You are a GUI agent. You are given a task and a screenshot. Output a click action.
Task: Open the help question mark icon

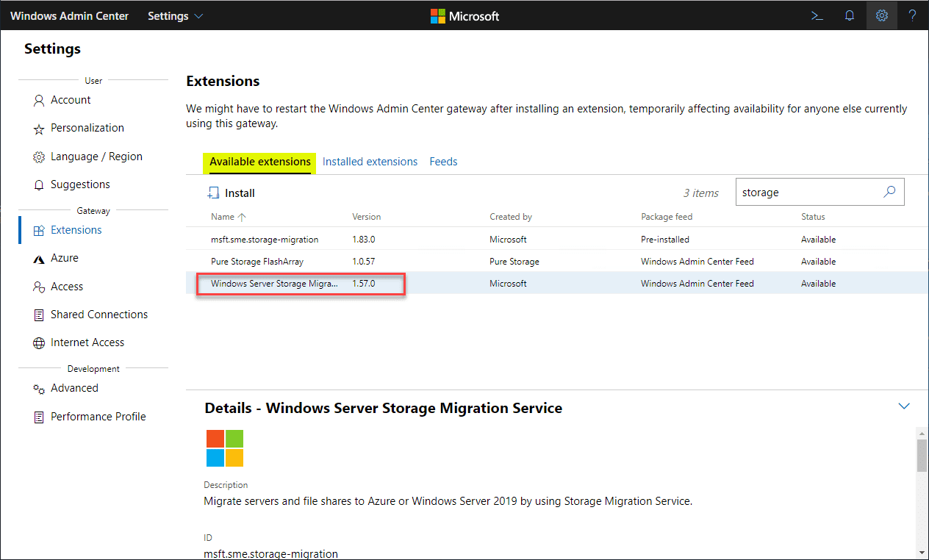913,15
